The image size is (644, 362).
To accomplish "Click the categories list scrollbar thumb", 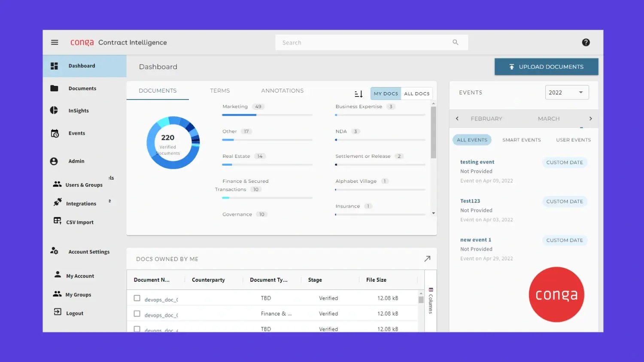I will pos(434,132).
